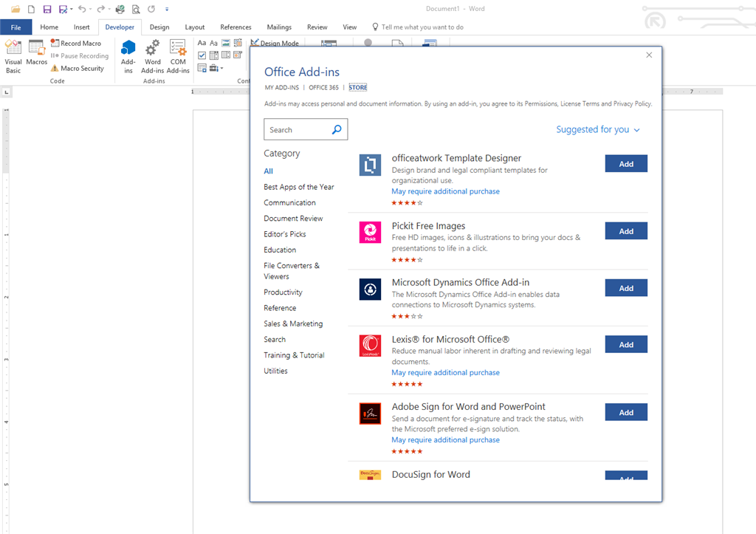Open the File tab
The height and width of the screenshot is (534, 756).
(16, 27)
